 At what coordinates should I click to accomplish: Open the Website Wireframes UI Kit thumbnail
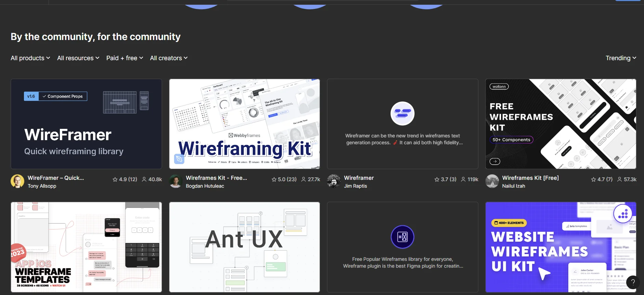(x=561, y=247)
